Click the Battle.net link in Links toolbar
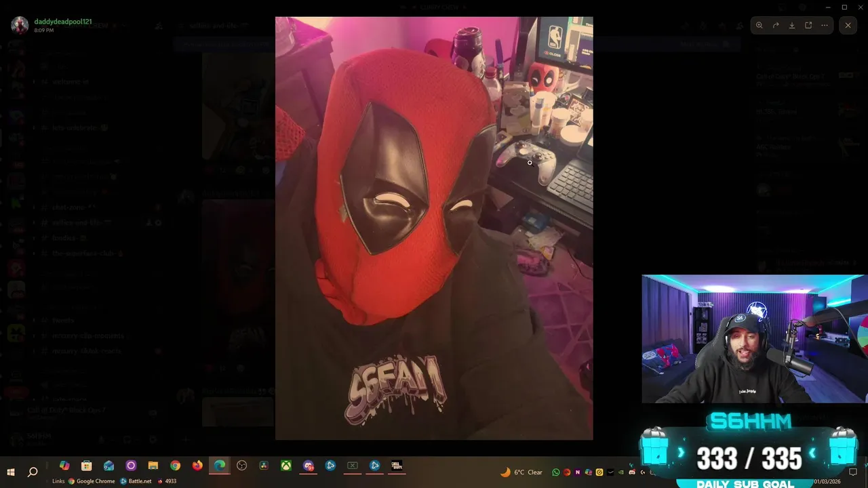The height and width of the screenshot is (488, 868). click(x=136, y=481)
